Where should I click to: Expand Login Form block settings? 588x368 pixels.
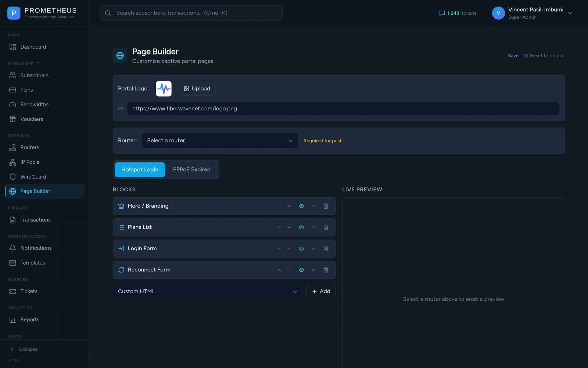pyautogui.click(x=313, y=249)
